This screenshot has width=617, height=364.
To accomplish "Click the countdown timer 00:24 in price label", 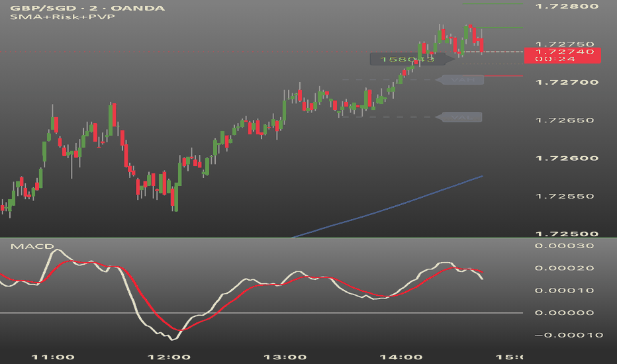I will [555, 59].
